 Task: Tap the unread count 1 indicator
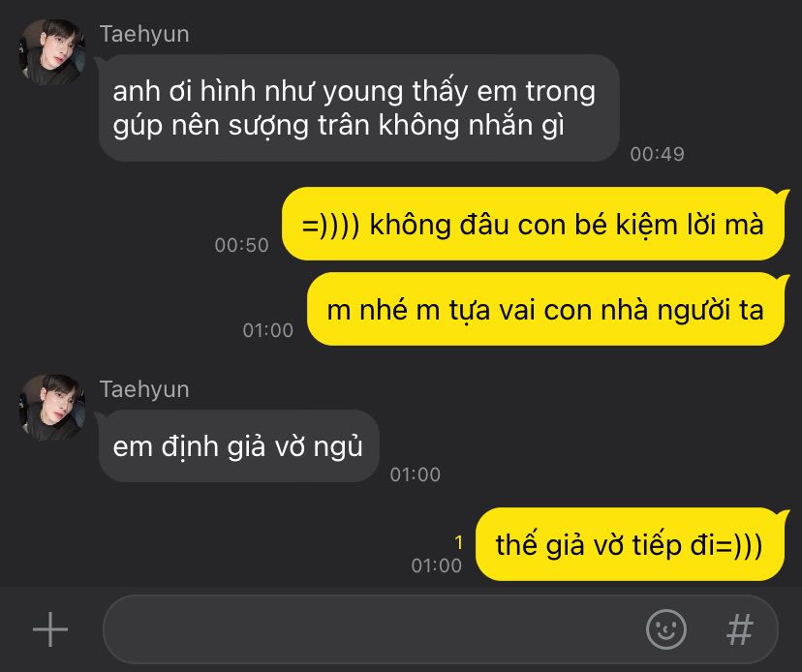(459, 542)
